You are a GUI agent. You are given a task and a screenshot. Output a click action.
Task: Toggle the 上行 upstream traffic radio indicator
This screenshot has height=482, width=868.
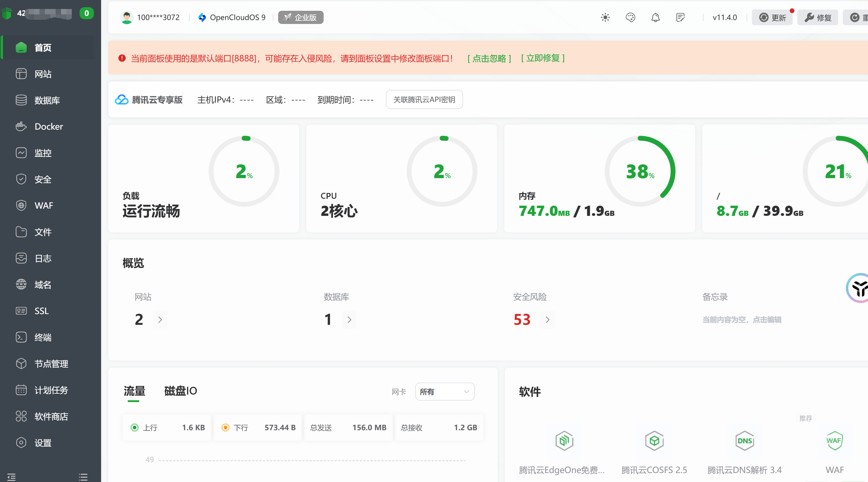(134, 428)
